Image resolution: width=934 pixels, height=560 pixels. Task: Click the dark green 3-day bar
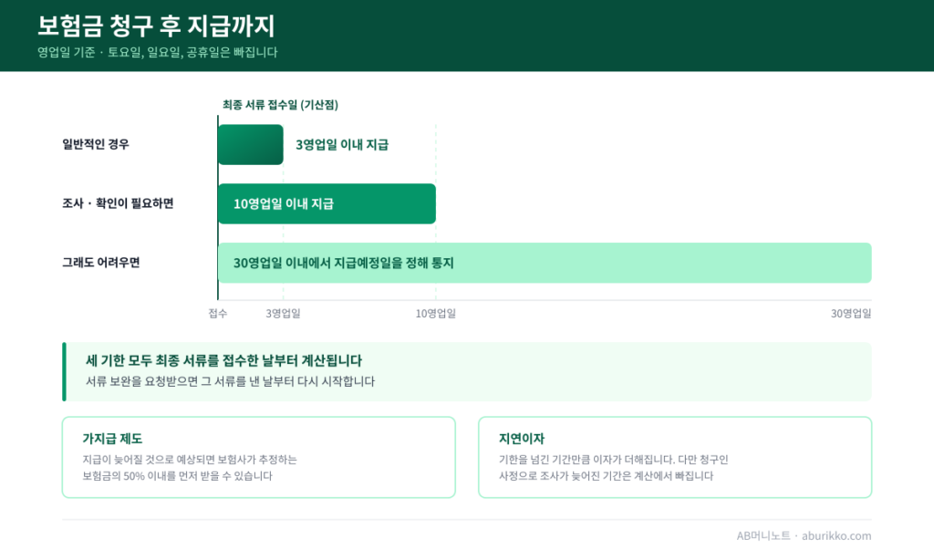(x=251, y=144)
